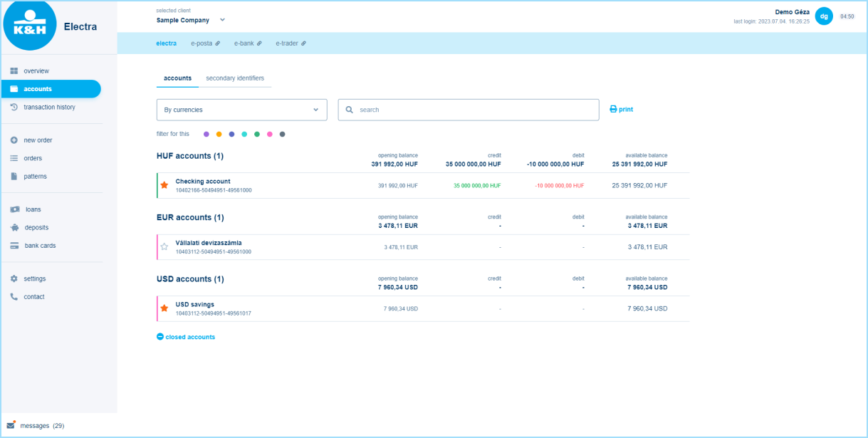Click the new order plus icon
Viewport: 868px width, 438px height.
click(x=13, y=140)
